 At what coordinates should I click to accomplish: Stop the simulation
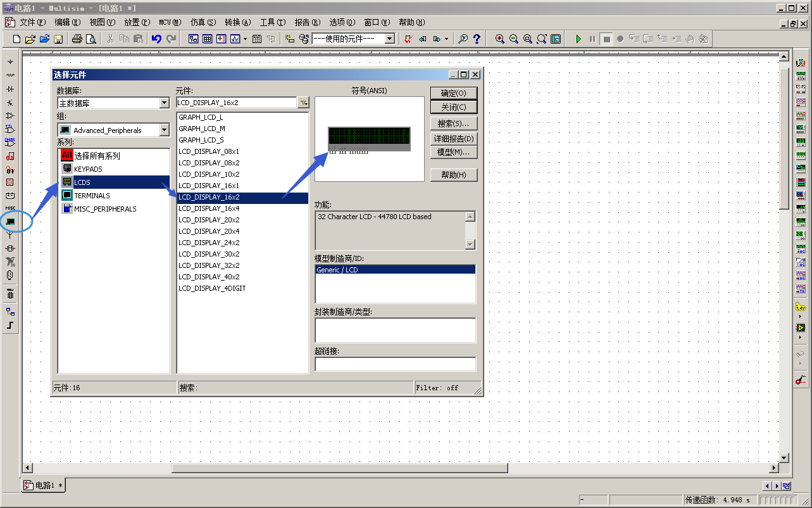(x=606, y=39)
